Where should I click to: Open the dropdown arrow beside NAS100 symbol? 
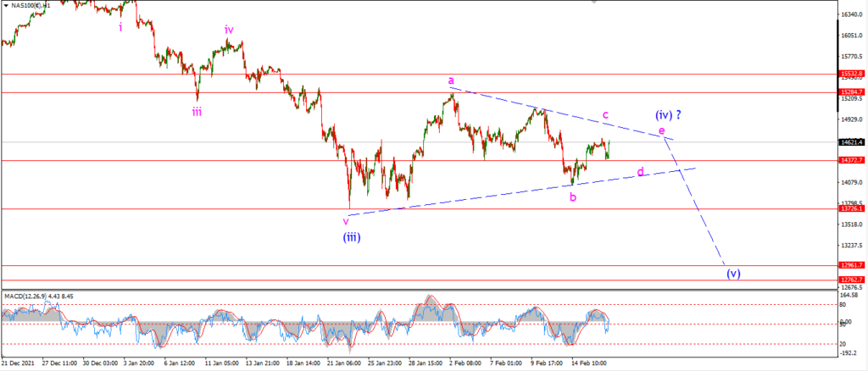(x=6, y=5)
